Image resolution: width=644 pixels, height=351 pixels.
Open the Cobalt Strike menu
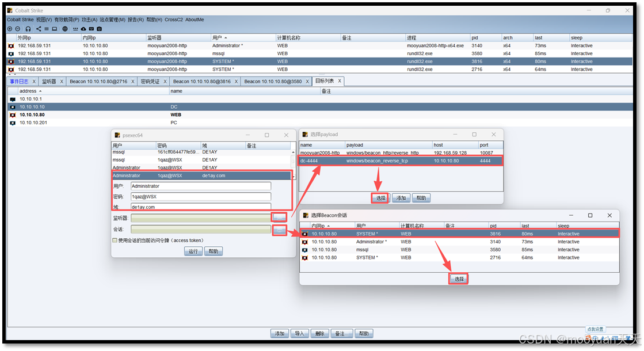tap(20, 20)
